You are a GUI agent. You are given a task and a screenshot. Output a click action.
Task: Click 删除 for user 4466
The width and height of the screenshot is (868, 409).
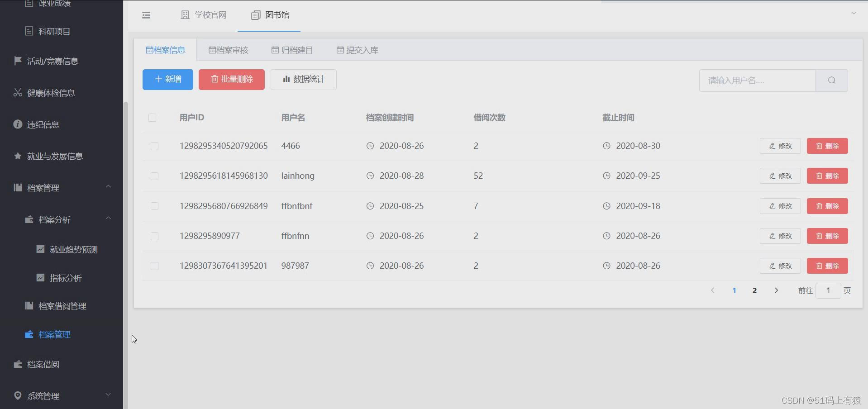tap(827, 146)
